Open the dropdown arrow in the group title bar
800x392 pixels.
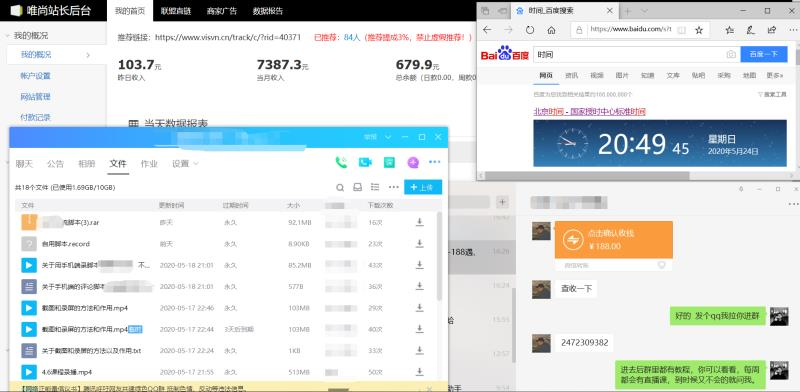pyautogui.click(x=388, y=137)
